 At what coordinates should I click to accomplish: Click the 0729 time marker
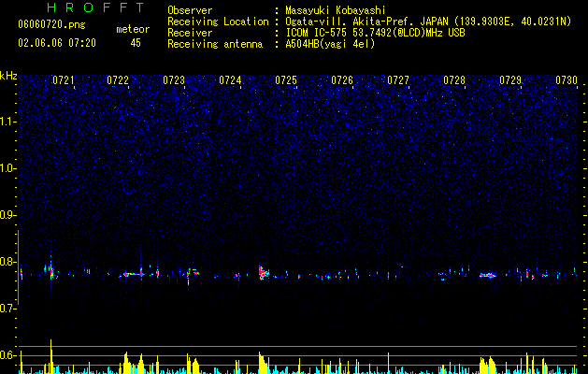click(510, 80)
